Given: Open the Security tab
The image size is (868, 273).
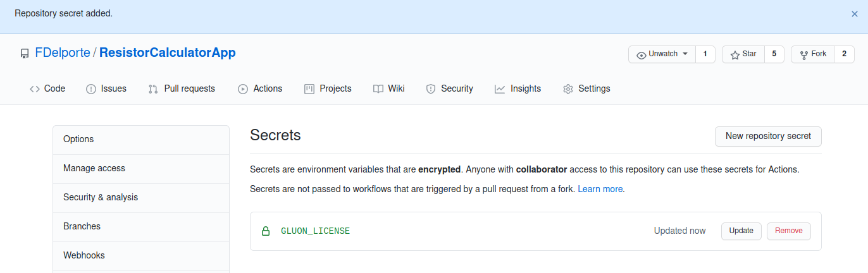Looking at the screenshot, I should (x=449, y=88).
